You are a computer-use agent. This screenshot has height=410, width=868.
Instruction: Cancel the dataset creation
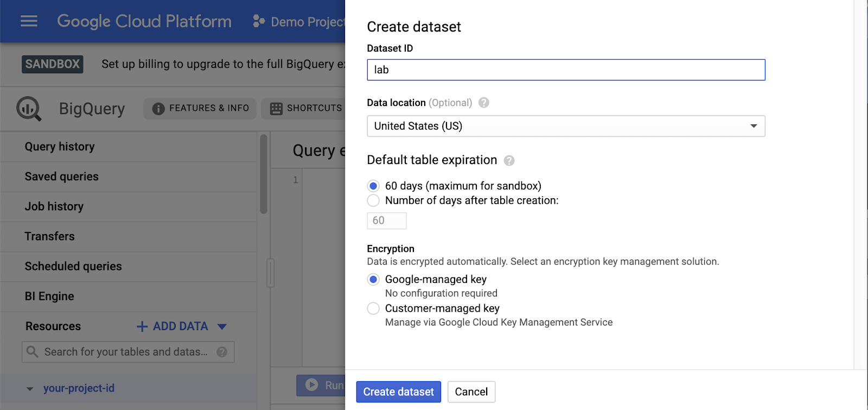(x=471, y=392)
